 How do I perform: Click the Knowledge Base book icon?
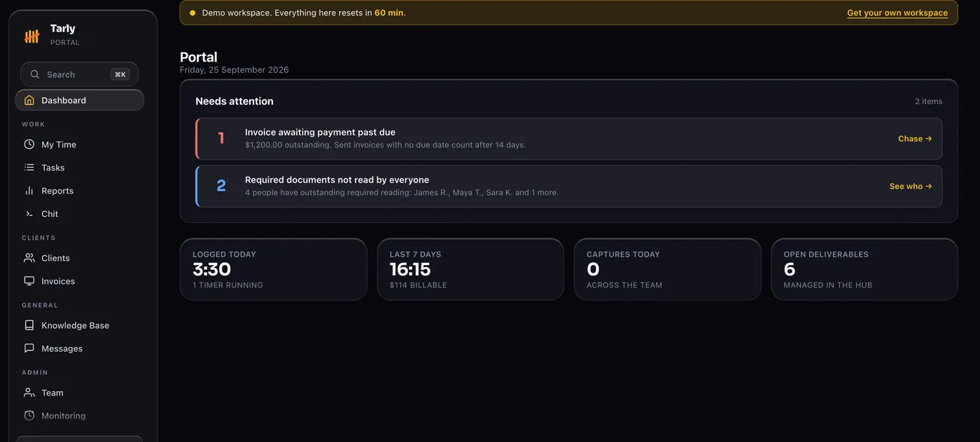tap(29, 325)
